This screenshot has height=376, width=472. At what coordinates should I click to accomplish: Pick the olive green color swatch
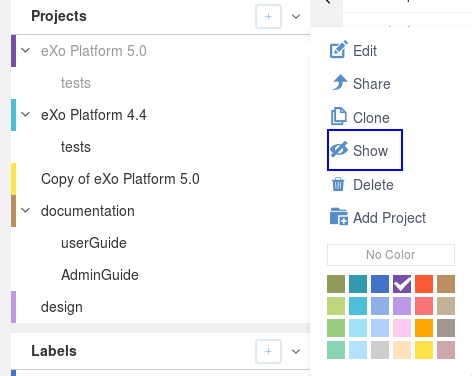click(336, 284)
